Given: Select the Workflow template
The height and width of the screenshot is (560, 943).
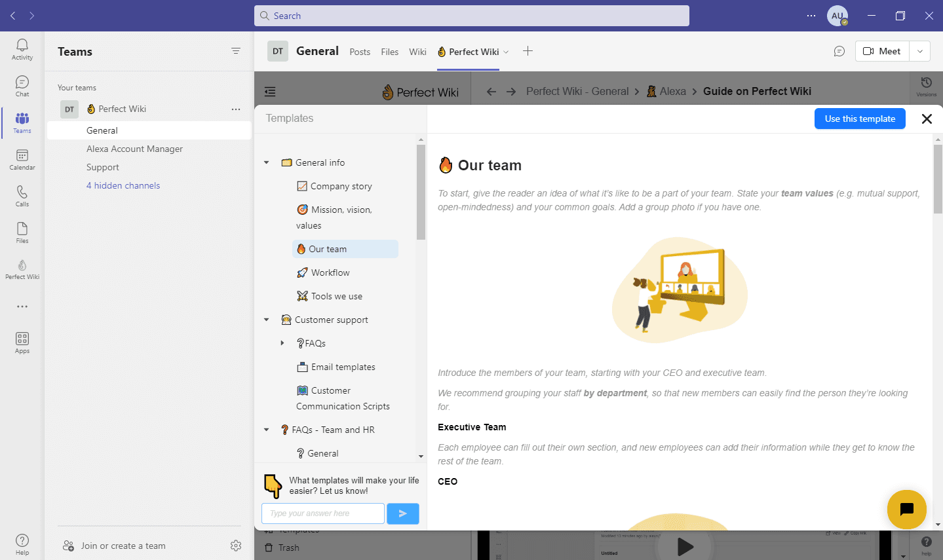Looking at the screenshot, I should pyautogui.click(x=324, y=272).
